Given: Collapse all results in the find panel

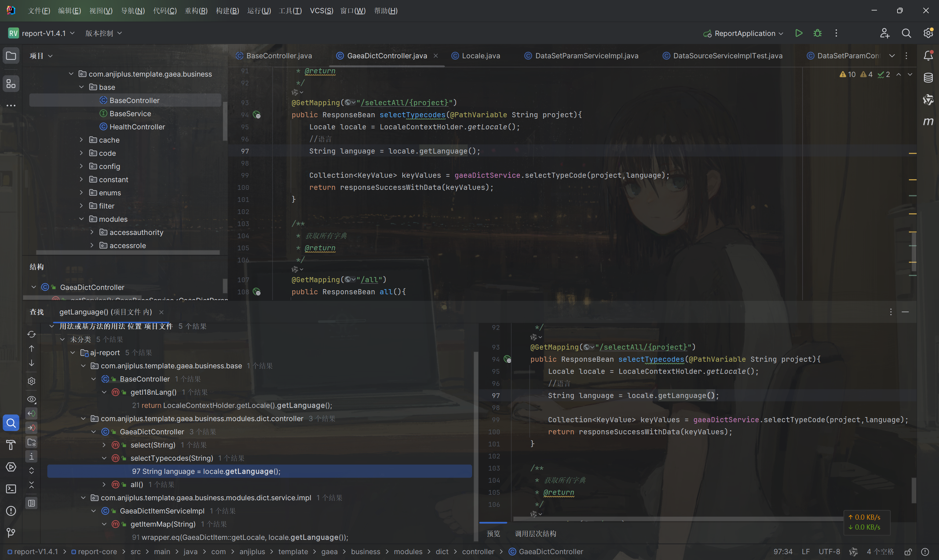Looking at the screenshot, I should tap(32, 485).
